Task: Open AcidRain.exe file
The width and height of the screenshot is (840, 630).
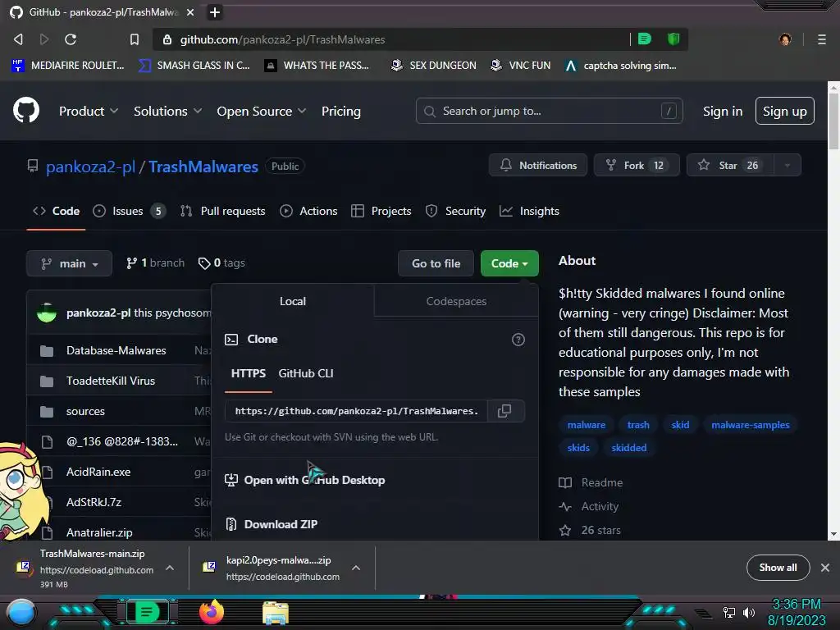Action: click(x=98, y=472)
